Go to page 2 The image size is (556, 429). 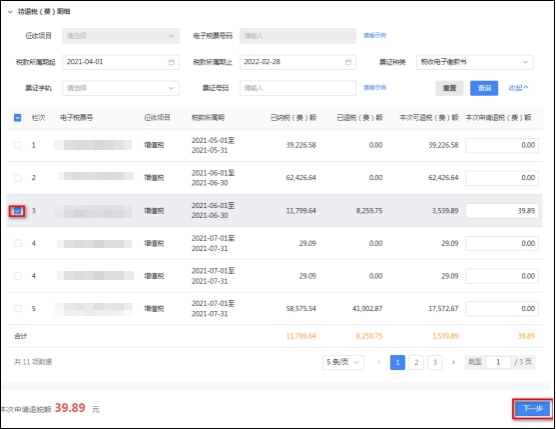[416, 362]
